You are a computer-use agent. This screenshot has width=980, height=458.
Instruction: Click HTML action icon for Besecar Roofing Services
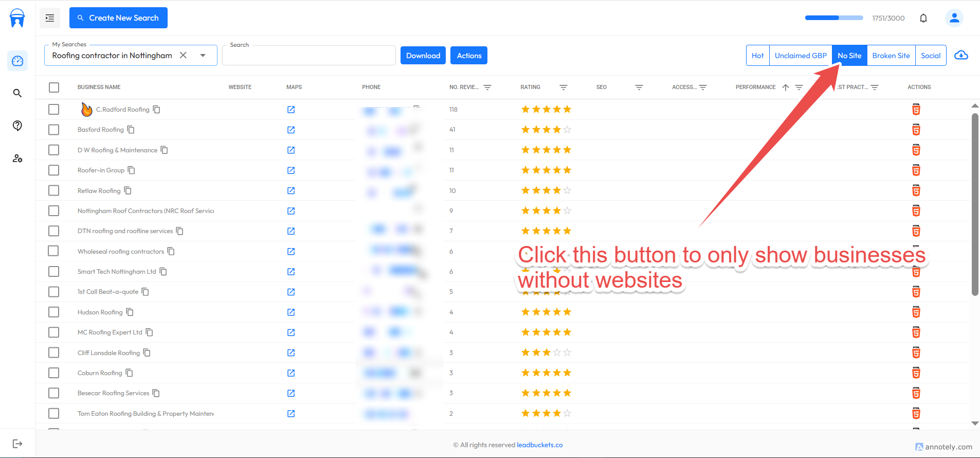[916, 393]
